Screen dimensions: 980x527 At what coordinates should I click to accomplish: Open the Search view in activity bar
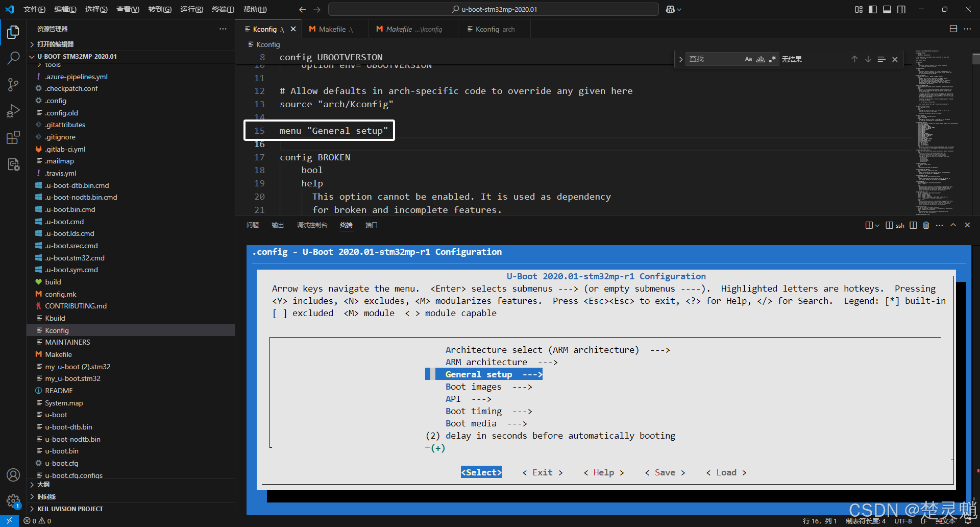click(13, 59)
